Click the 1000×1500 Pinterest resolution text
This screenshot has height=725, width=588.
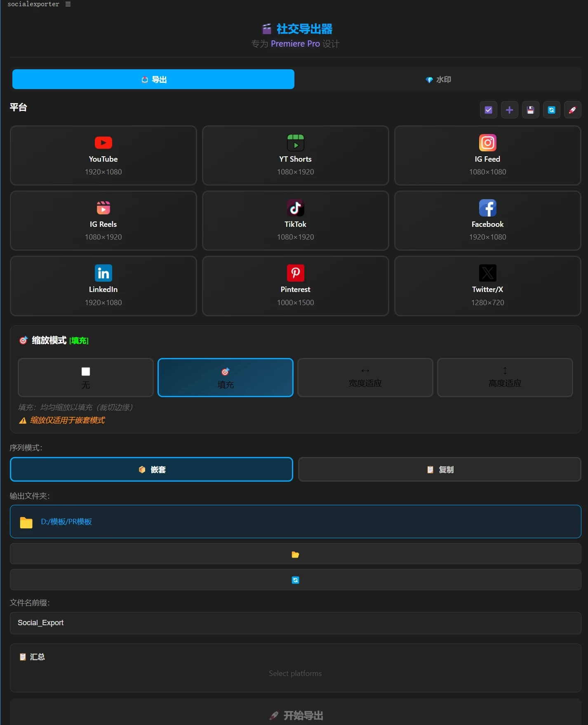[296, 302]
